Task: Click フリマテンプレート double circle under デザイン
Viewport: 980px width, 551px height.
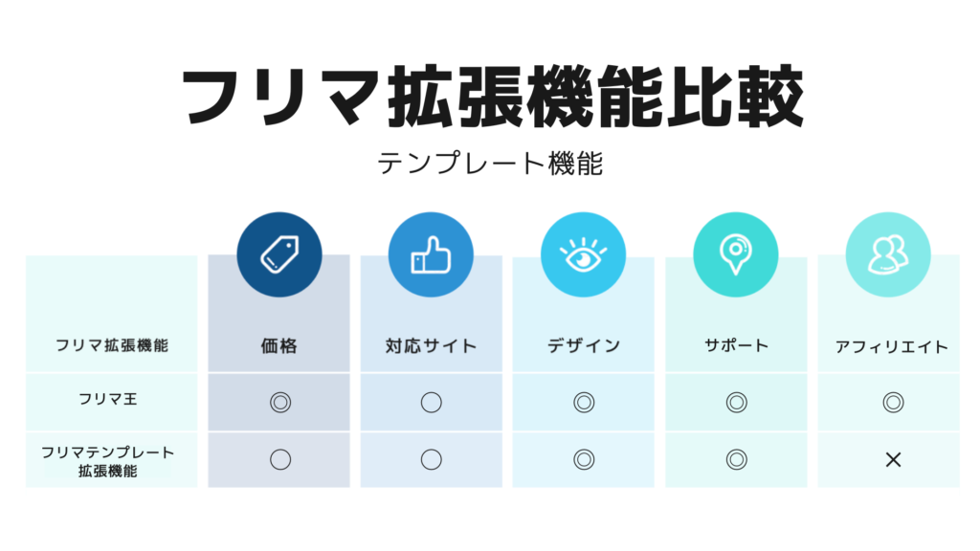Action: click(583, 460)
